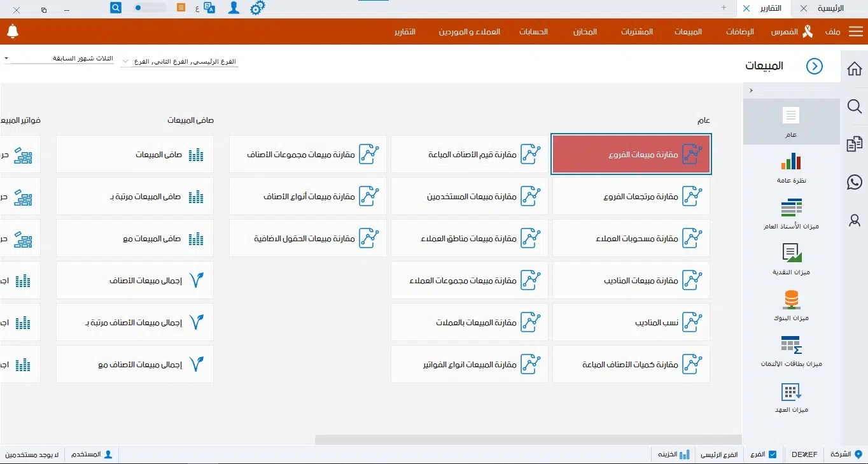The height and width of the screenshot is (464, 868).
Task: Open the الحسابات menu
Action: (534, 31)
